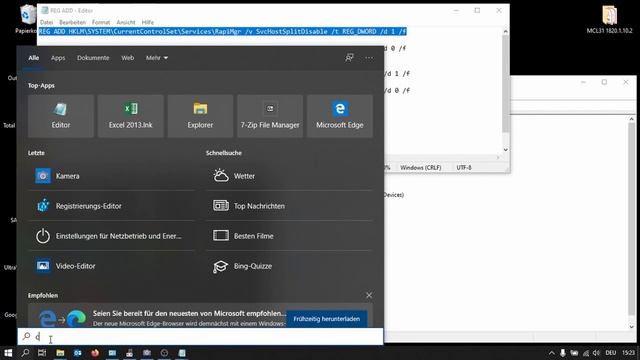Open Bearbeiten menu in Editor window
Image resolution: width=640 pixels, height=360 pixels.
[72, 22]
